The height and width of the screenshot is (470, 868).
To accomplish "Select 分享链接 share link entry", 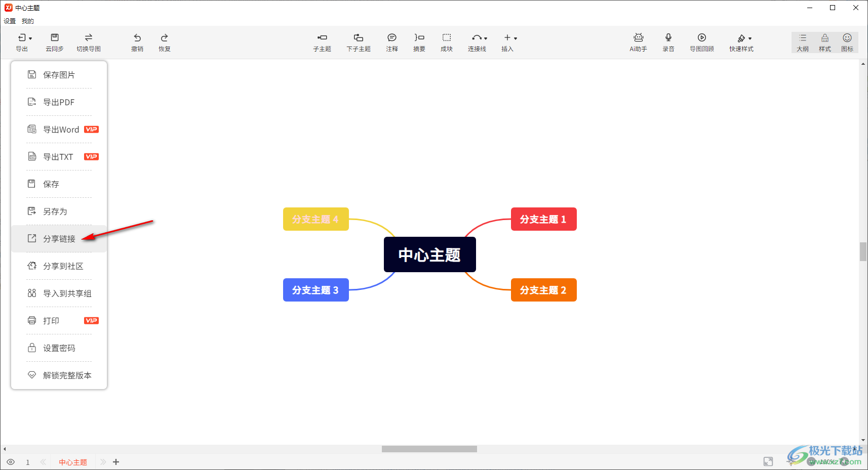I will click(59, 239).
